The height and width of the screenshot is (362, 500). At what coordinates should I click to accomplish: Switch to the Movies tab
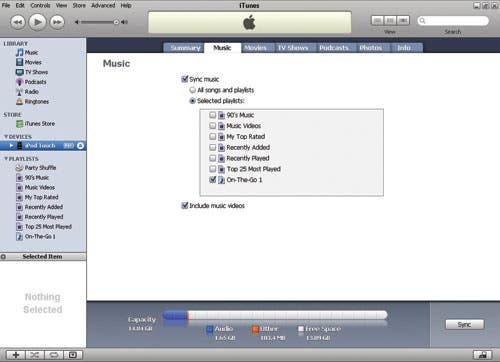click(258, 48)
